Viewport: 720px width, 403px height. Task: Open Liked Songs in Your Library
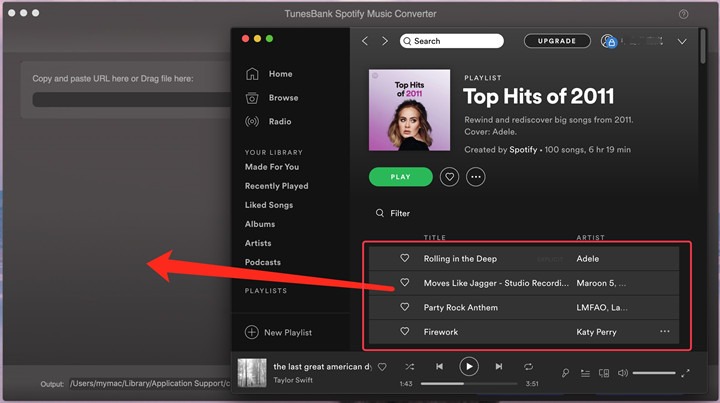270,205
